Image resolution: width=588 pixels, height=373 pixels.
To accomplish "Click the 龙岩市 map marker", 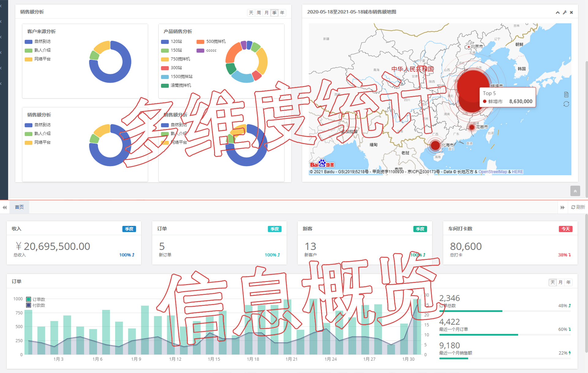I will pyautogui.click(x=472, y=127).
